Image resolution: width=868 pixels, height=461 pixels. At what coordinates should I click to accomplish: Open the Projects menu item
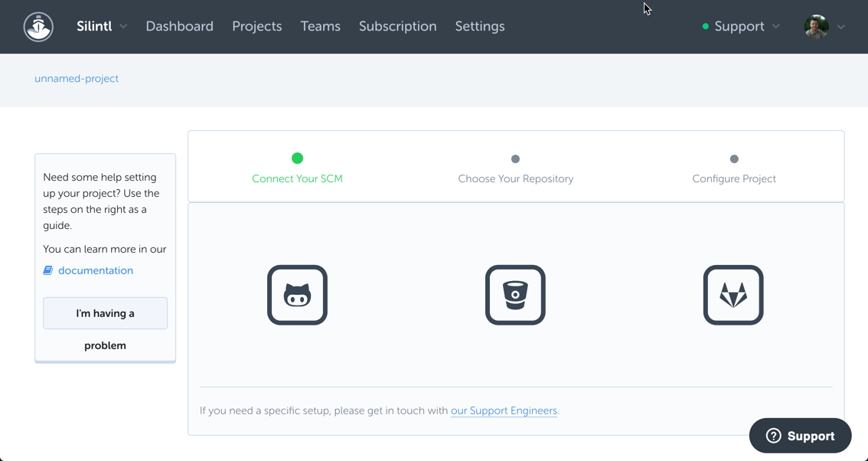[256, 27]
